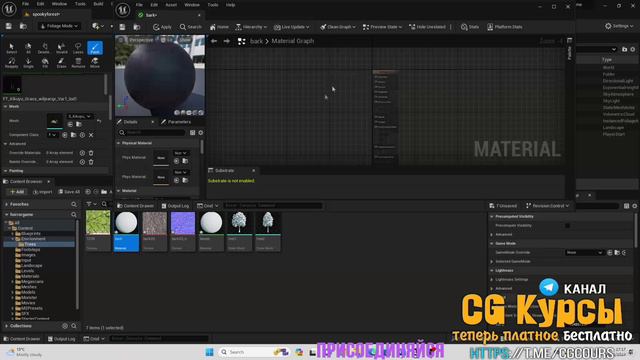Click the Home button in toolbar
This screenshot has height=360, width=640.
[x=219, y=27]
